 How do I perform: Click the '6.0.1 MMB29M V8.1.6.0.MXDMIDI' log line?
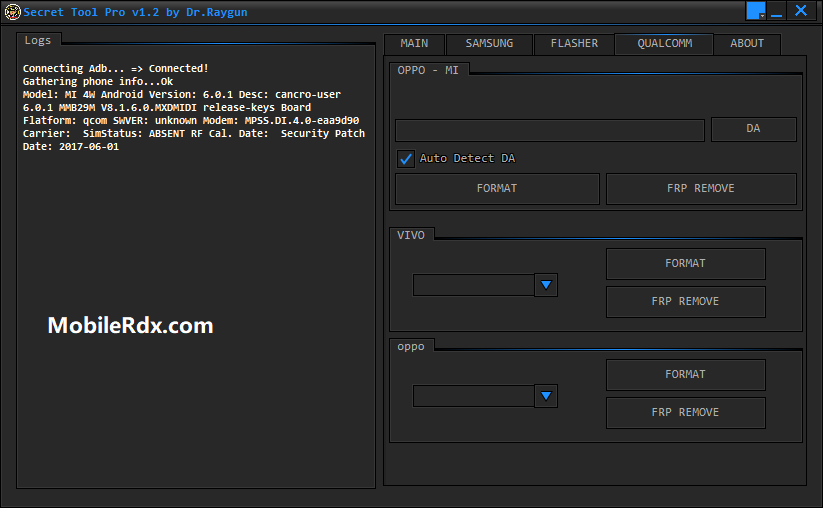[x=167, y=108]
